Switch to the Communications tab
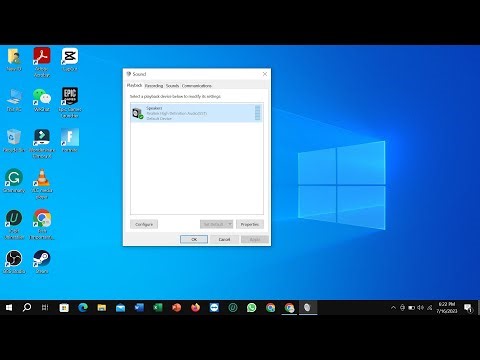480x360 pixels. (x=197, y=86)
